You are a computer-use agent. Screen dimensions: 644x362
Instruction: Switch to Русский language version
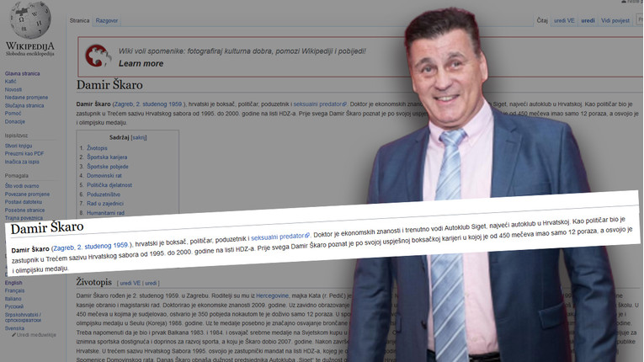point(14,306)
